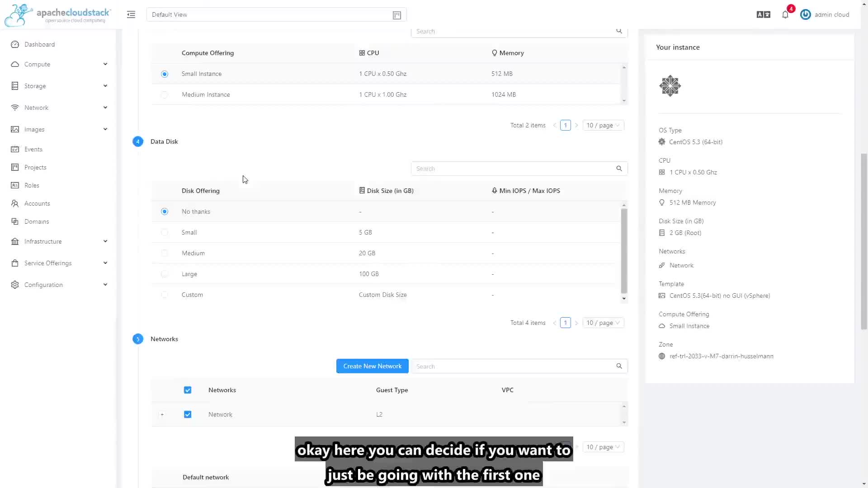Click the Default View field
This screenshot has height=488, width=868.
click(277, 14)
